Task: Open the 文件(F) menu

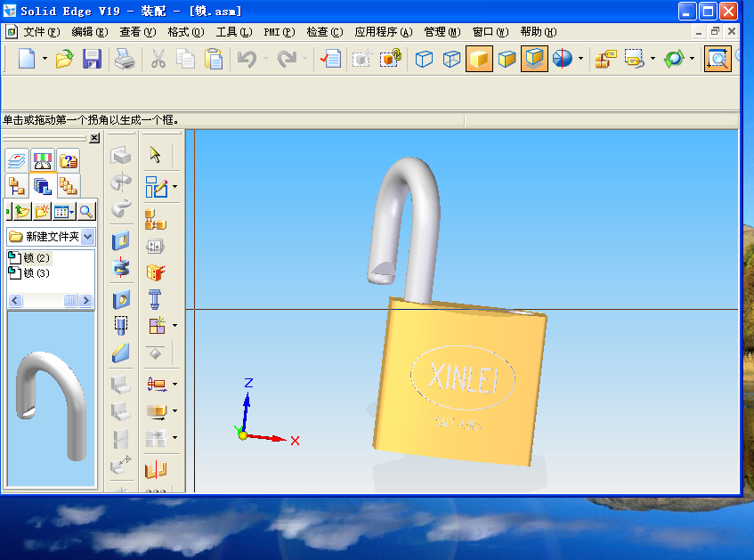Action: (x=41, y=32)
